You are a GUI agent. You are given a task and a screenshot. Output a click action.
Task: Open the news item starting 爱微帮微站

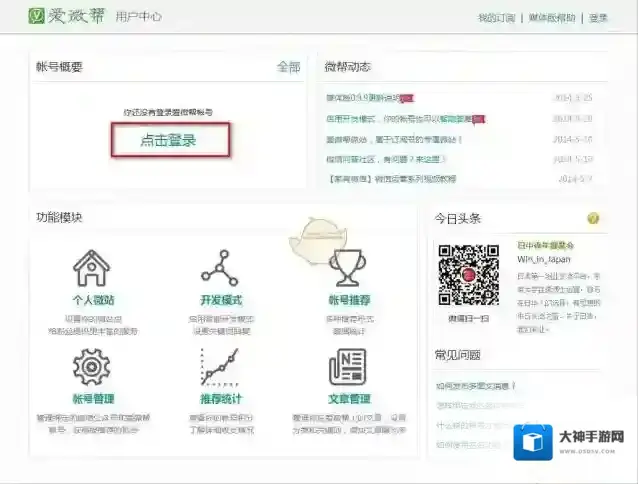coord(393,140)
